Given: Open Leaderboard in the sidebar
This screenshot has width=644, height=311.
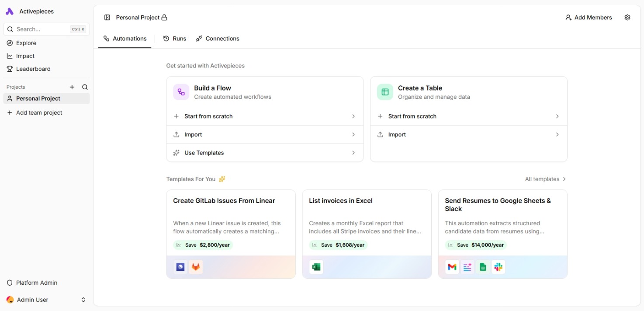Looking at the screenshot, I should click(46, 69).
